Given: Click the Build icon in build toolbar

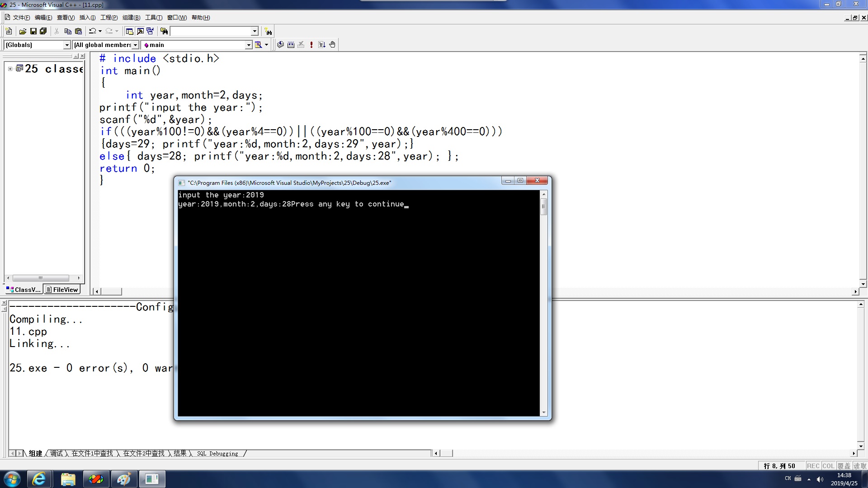Looking at the screenshot, I should (x=291, y=45).
